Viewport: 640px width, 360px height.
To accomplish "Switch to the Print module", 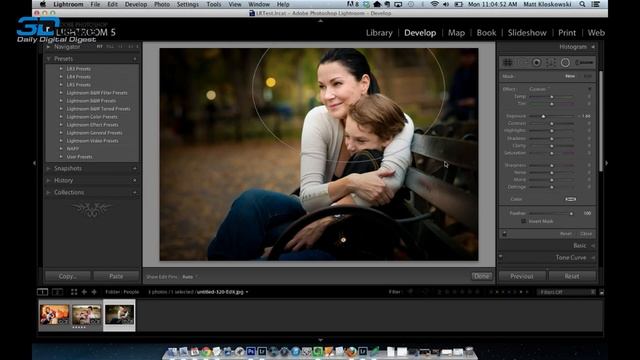I will (567, 33).
